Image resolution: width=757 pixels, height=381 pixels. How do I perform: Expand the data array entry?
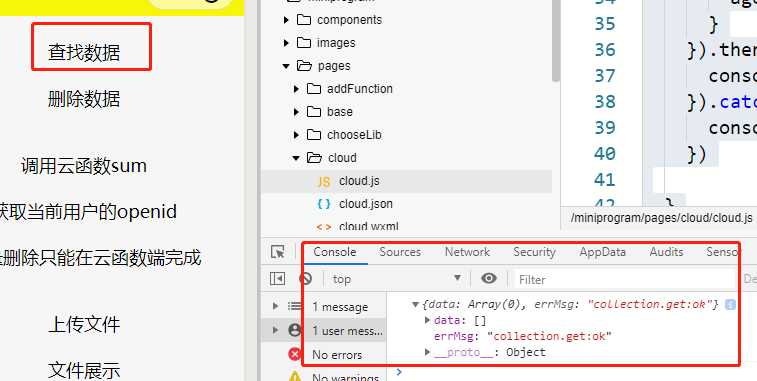427,320
